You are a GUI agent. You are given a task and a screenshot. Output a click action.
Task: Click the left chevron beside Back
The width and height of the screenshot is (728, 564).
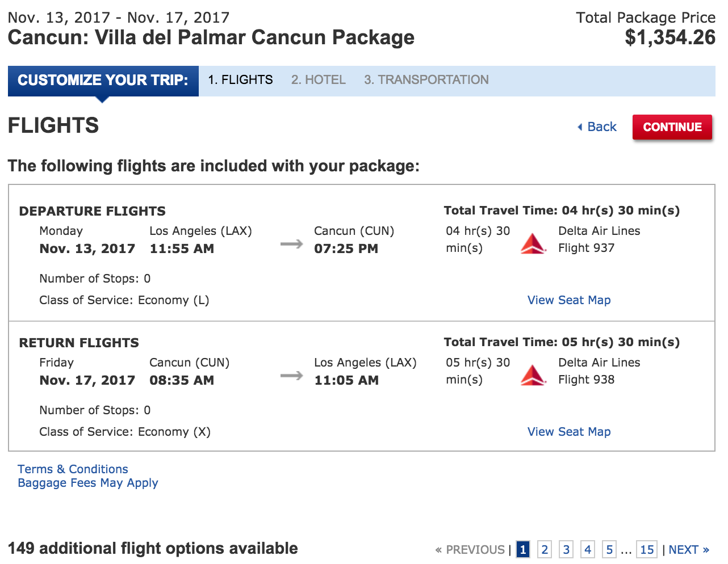pyautogui.click(x=580, y=127)
